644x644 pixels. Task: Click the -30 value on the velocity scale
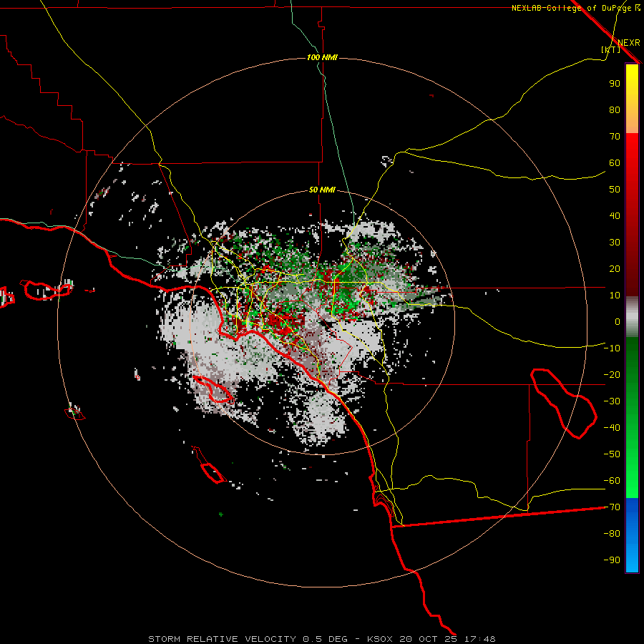(612, 401)
